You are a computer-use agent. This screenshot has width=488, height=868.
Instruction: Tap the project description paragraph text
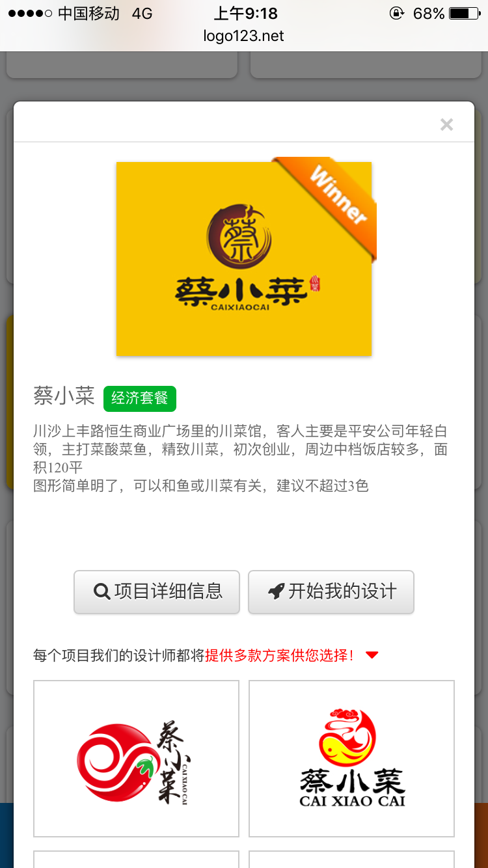click(x=241, y=458)
